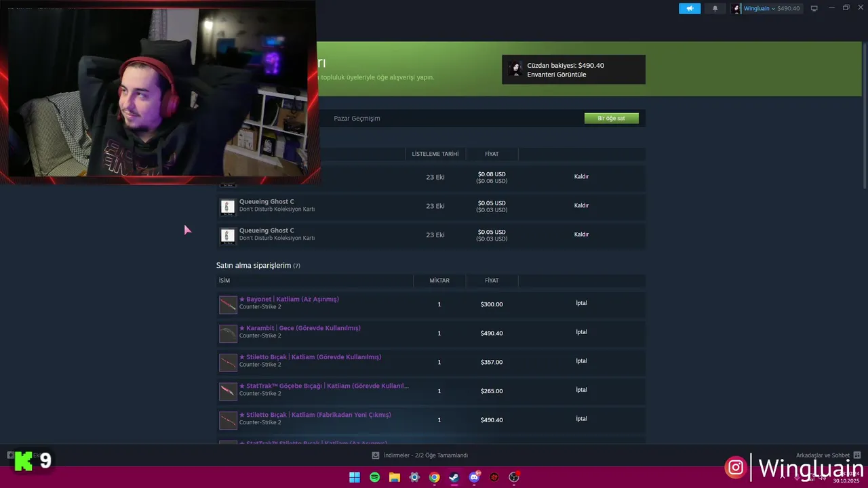The width and height of the screenshot is (868, 488).
Task: Click the Stiletto Görevde Kullanılmış knife icon
Action: coord(228,363)
